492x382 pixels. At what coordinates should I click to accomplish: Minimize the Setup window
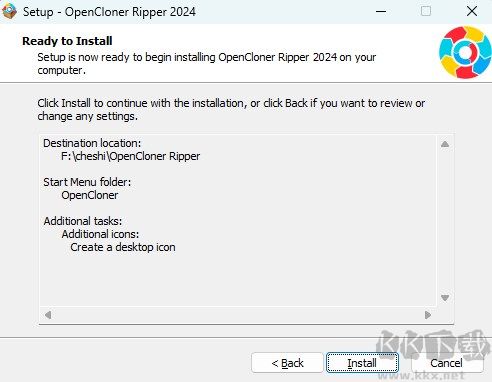381,11
